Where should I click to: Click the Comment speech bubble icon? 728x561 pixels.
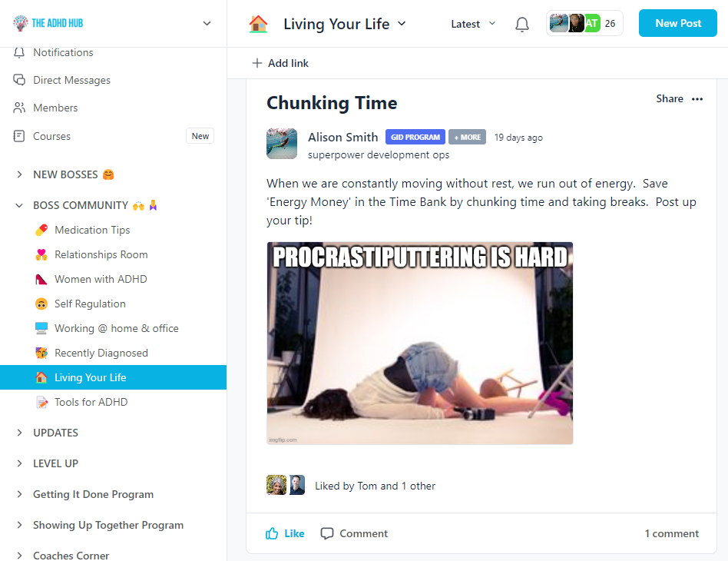click(327, 533)
